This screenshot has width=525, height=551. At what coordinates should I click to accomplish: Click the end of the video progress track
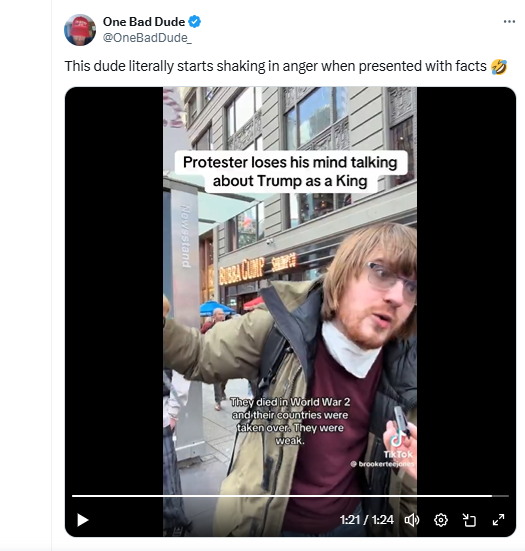click(x=507, y=496)
